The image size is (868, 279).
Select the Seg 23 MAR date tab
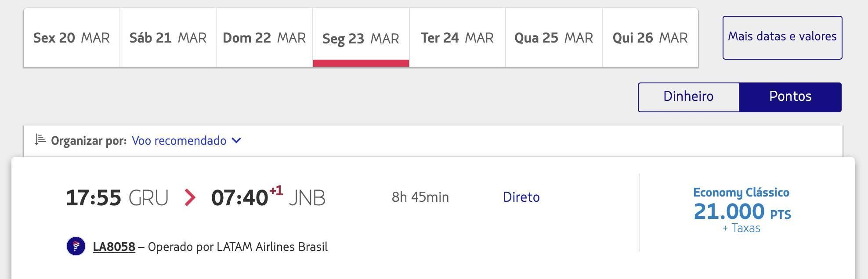coord(361,38)
